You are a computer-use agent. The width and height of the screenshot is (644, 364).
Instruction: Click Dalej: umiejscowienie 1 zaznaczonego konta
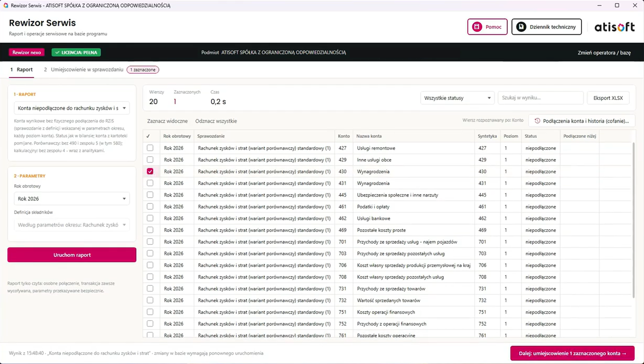(572, 353)
